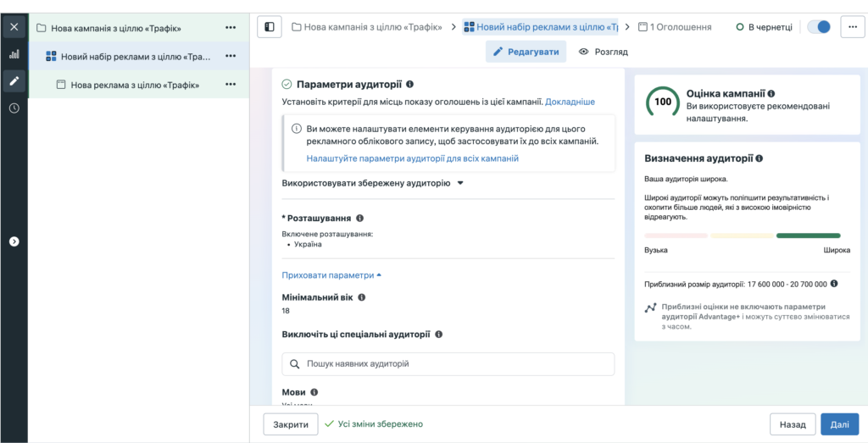Open the top-right three dots menu

pos(853,26)
